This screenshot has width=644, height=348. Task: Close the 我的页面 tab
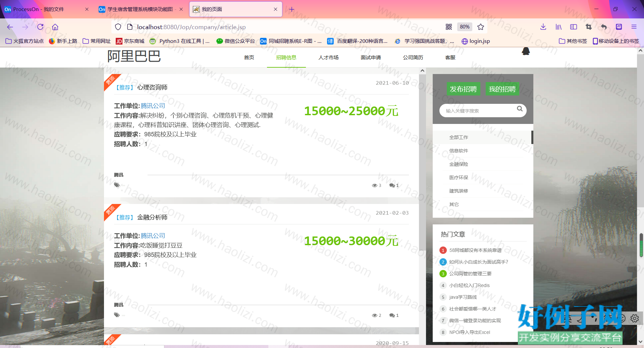275,9
